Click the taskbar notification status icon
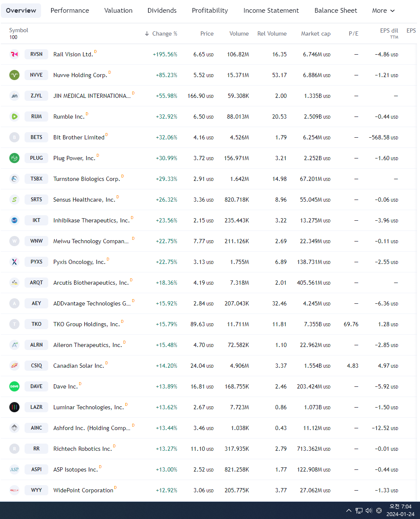Image resolution: width=420 pixels, height=519 pixels. pyautogui.click(x=379, y=511)
